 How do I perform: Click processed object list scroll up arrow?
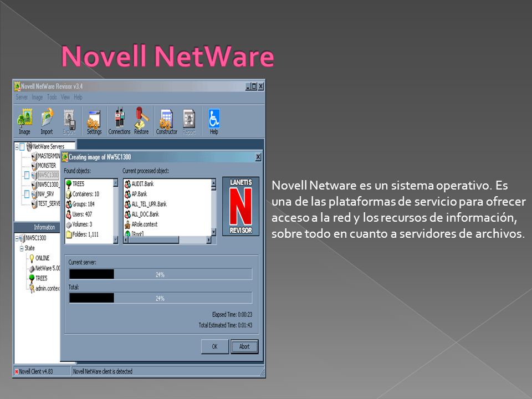click(x=213, y=184)
